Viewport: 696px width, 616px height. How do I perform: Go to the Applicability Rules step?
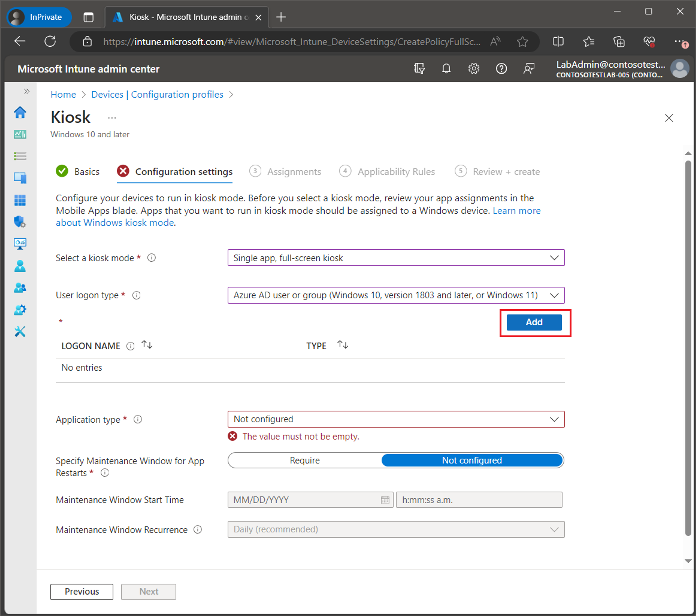(x=387, y=172)
